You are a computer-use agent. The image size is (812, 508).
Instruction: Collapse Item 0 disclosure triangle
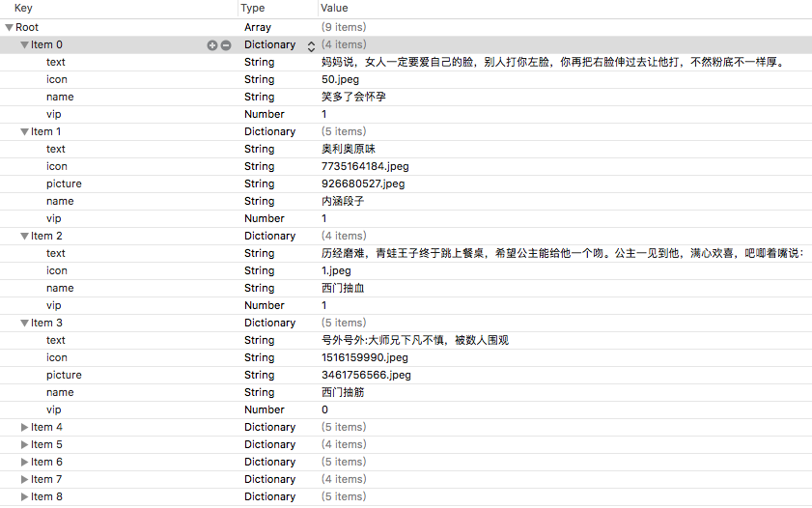coord(25,45)
